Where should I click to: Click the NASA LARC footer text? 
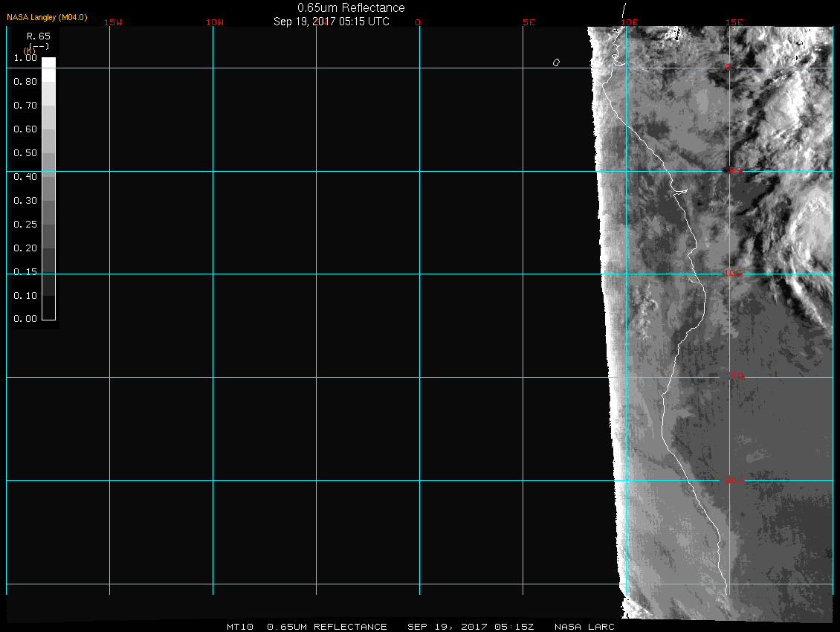587,627
